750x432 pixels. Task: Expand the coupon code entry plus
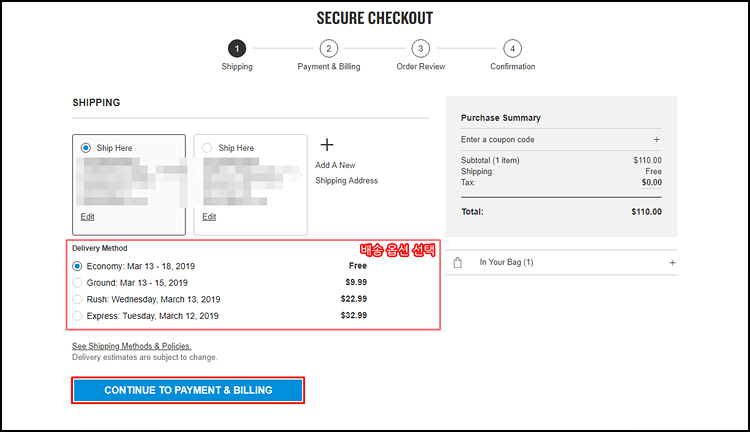pos(657,140)
